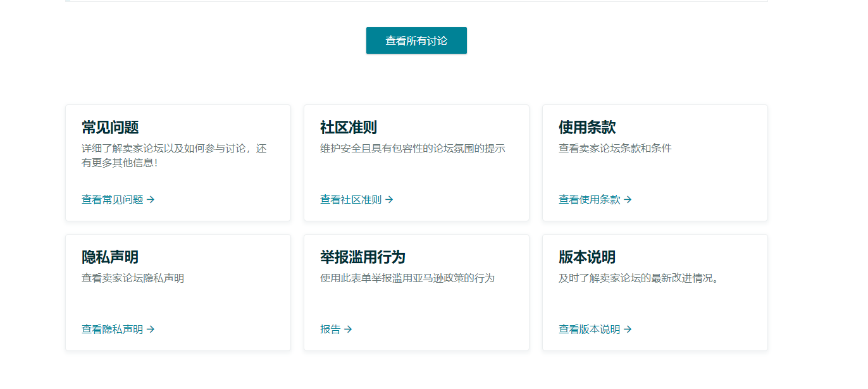Select the 版本说明 card heading
Screen dimensions: 868x389
tap(587, 257)
